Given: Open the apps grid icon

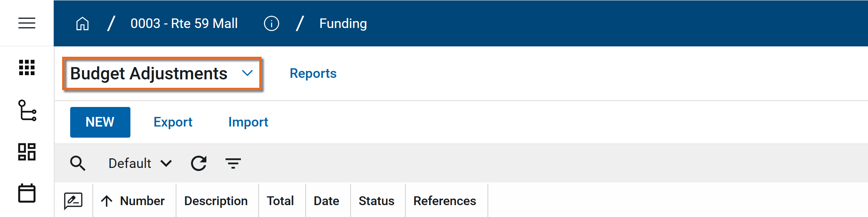Looking at the screenshot, I should tap(27, 67).
